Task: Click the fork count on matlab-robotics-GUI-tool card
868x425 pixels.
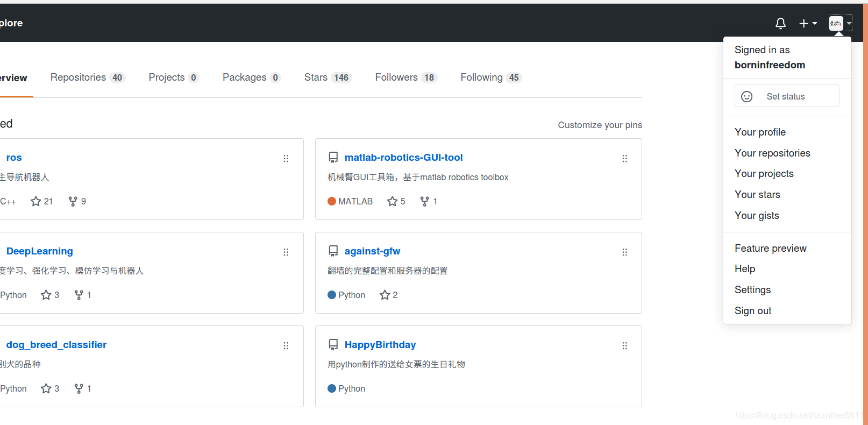Action: click(x=429, y=201)
